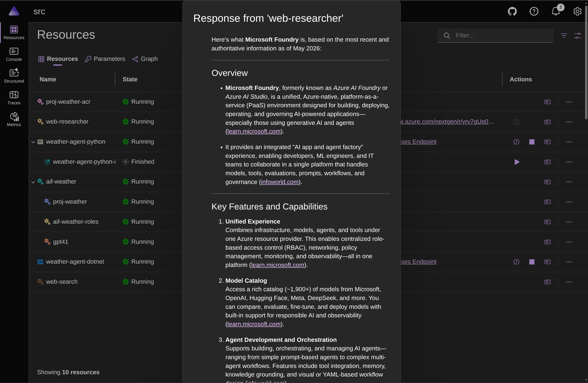Go to Structured logs in sidebar
The image size is (588, 383).
click(x=14, y=76)
